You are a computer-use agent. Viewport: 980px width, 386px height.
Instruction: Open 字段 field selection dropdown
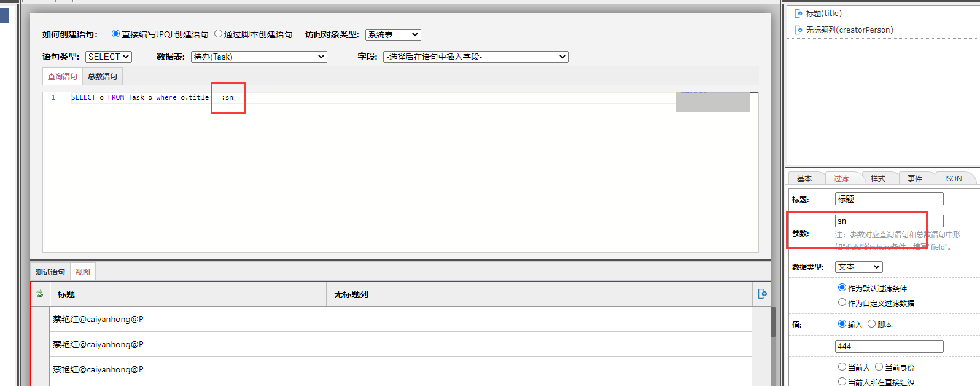pyautogui.click(x=476, y=57)
